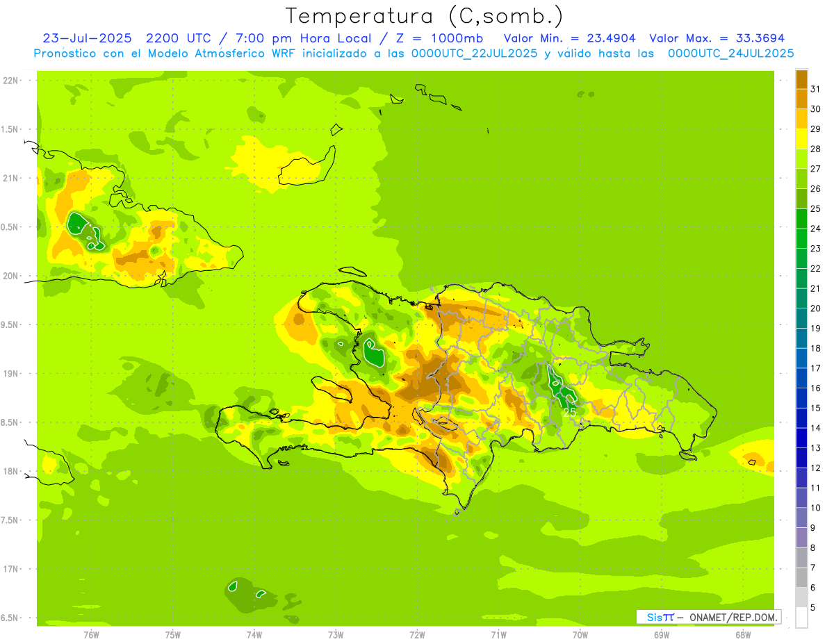
Task: Click the "21N" latitude axis label
Action: 10,178
